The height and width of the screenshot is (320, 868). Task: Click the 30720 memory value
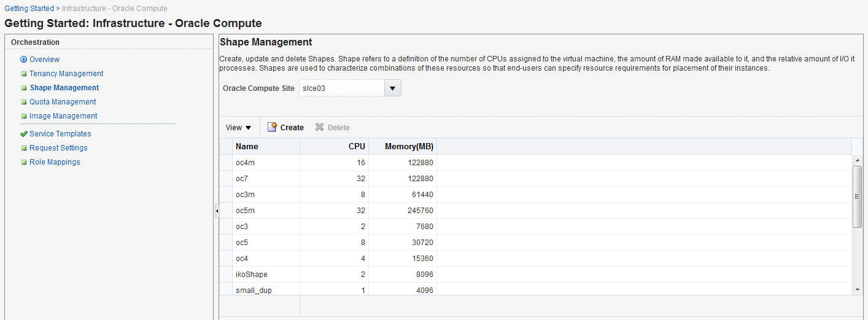[423, 243]
